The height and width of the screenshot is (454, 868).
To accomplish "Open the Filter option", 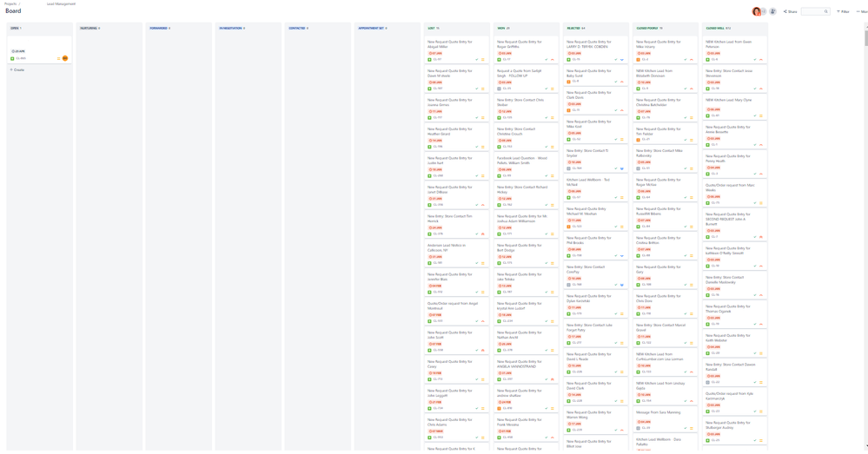I will (x=843, y=11).
